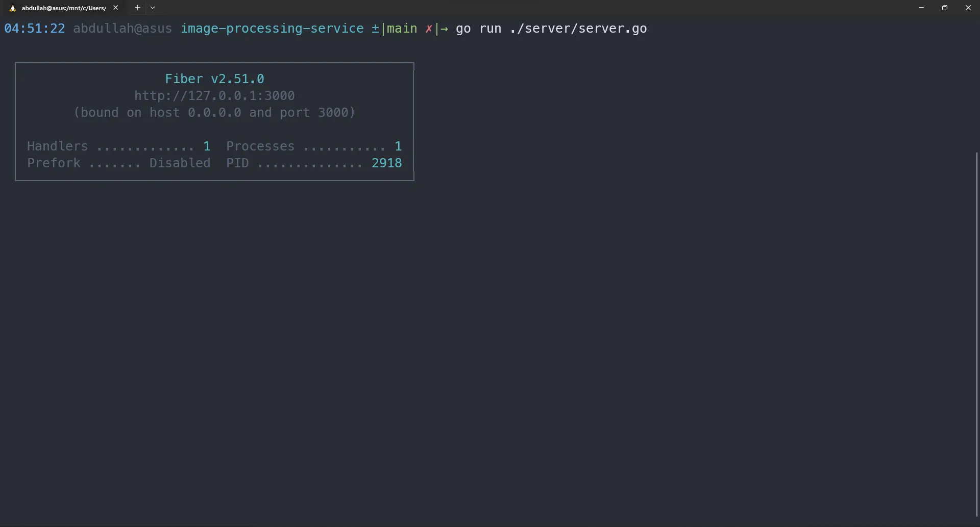980x527 pixels.
Task: Click the Prefork Disabled text
Action: 118,163
